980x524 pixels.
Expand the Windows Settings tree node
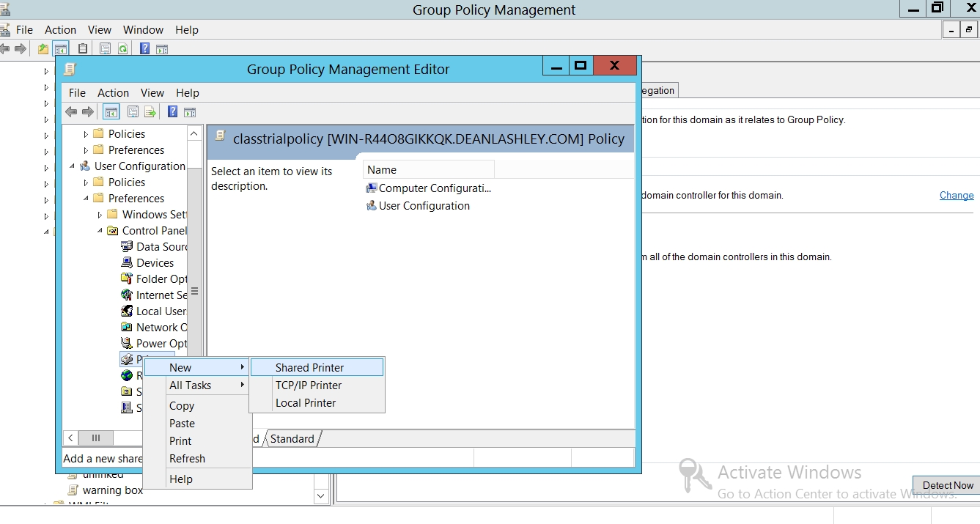pyautogui.click(x=100, y=215)
